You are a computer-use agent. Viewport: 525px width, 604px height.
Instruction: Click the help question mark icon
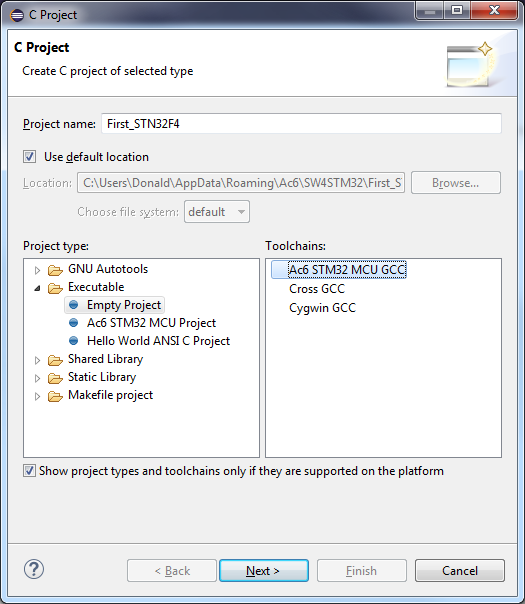click(34, 569)
